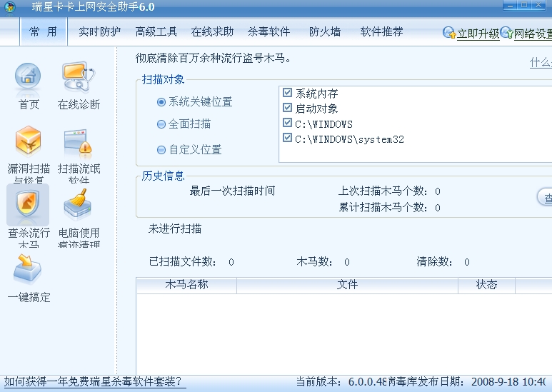
Task: Click the 什么 help link at top right
Action: (x=541, y=63)
